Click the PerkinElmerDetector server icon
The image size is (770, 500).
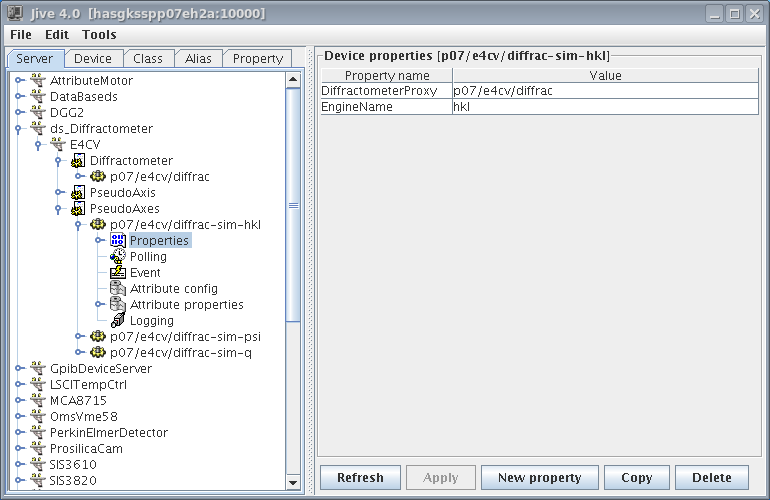tap(37, 432)
